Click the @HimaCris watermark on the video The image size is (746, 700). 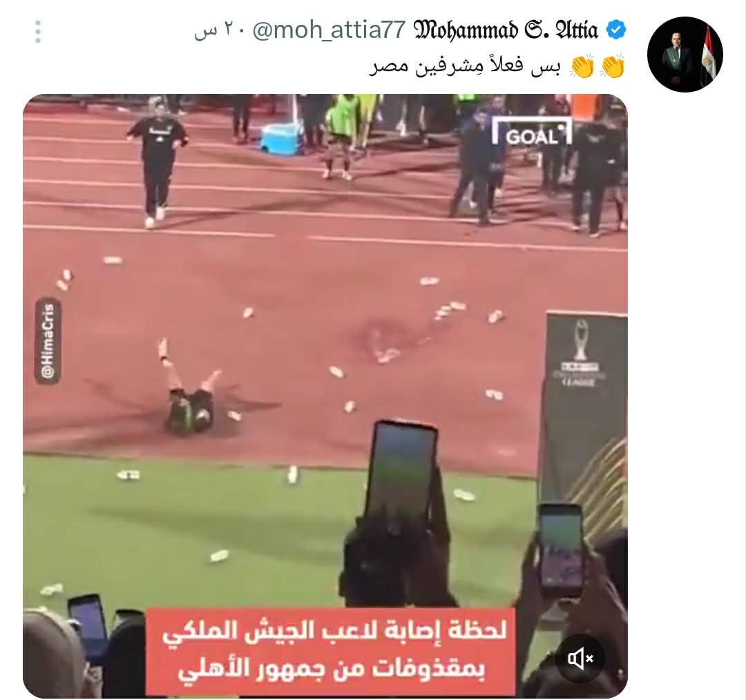pos(48,341)
